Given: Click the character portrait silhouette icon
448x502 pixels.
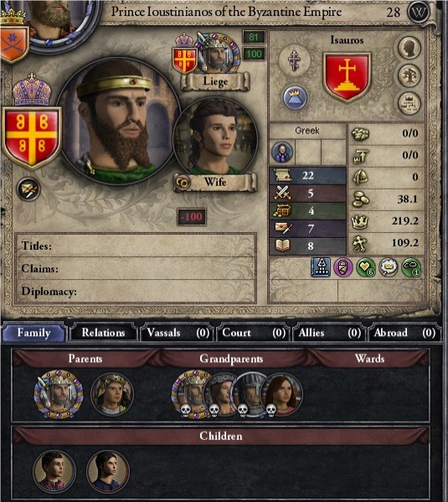Looking at the screenshot, I should pyautogui.click(x=409, y=48).
